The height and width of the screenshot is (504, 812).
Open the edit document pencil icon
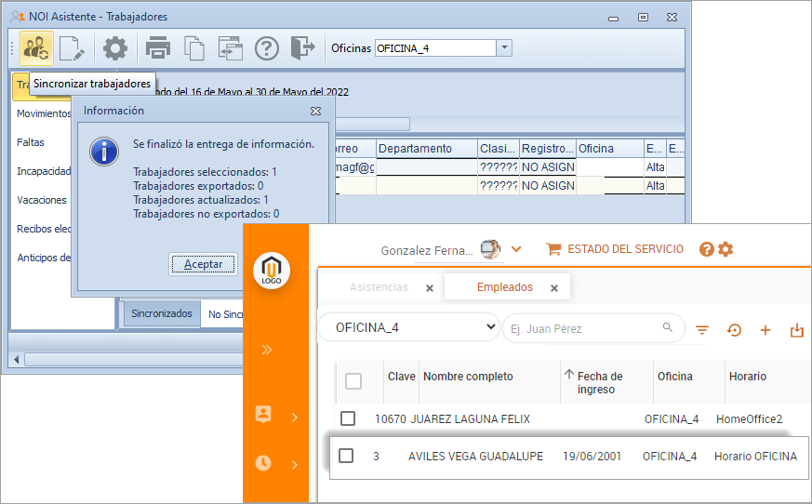tap(73, 48)
